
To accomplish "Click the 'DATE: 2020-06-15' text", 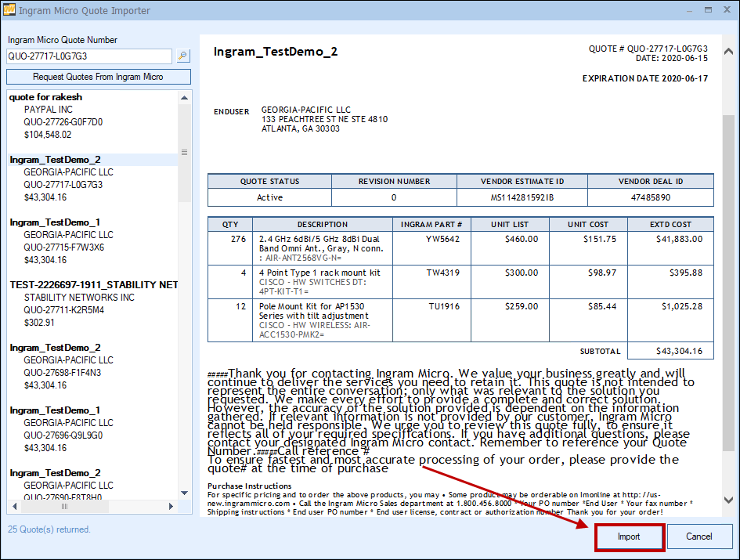I will [x=672, y=58].
